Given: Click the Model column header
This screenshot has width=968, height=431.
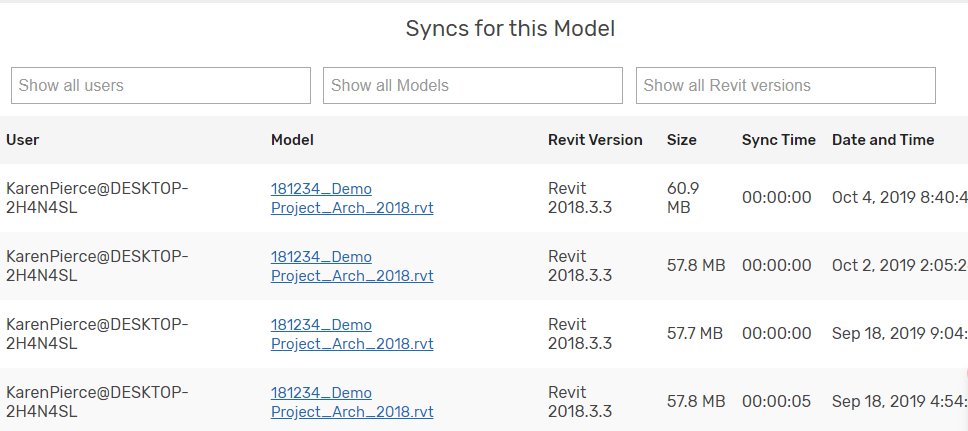Looking at the screenshot, I should [x=292, y=140].
